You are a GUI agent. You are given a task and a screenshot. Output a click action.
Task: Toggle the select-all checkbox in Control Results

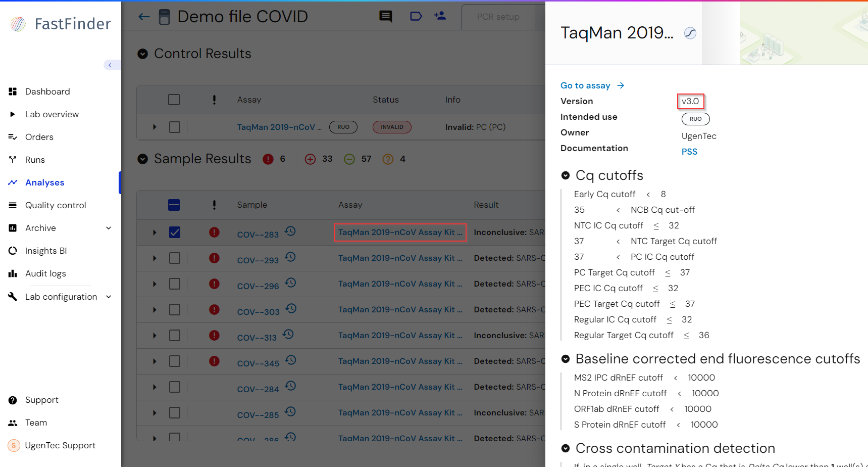[174, 100]
